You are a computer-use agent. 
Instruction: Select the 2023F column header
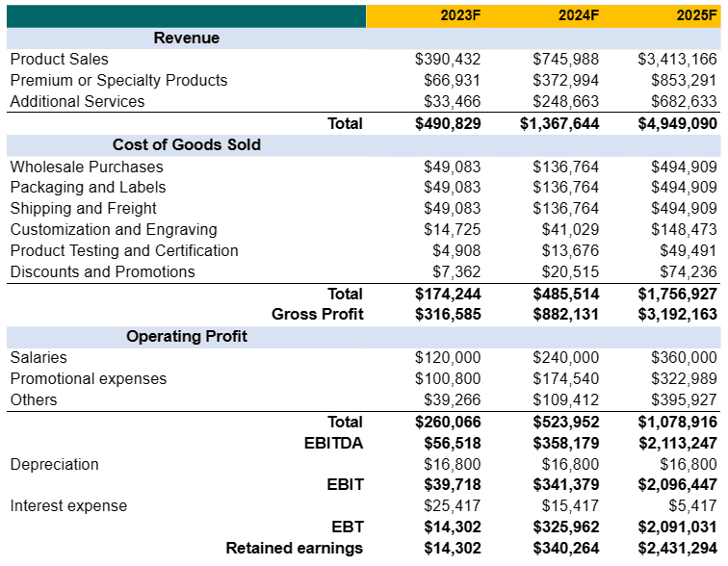[460, 15]
